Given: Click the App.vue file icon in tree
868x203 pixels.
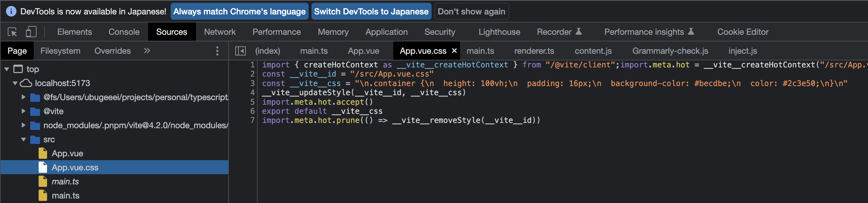Looking at the screenshot, I should 43,153.
